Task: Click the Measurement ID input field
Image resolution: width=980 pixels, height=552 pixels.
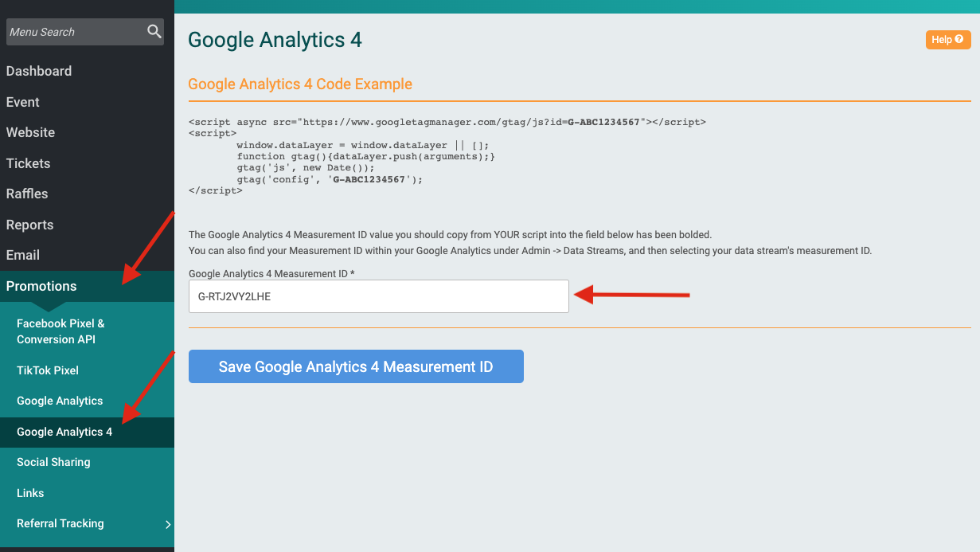Action: (379, 296)
